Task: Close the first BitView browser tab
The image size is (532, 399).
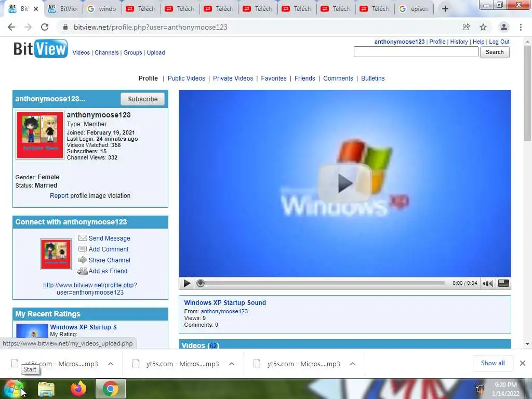Action: 36,9
